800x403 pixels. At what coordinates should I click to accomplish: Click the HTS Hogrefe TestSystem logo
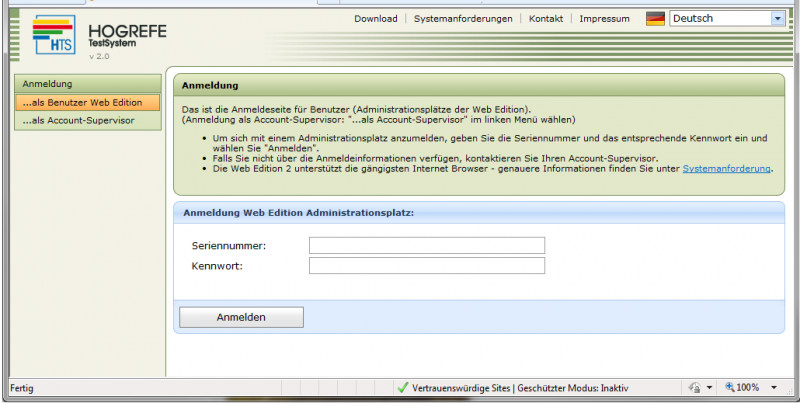(98, 38)
